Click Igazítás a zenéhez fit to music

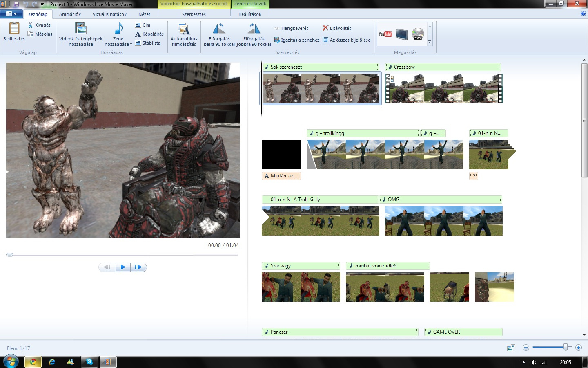pos(296,40)
